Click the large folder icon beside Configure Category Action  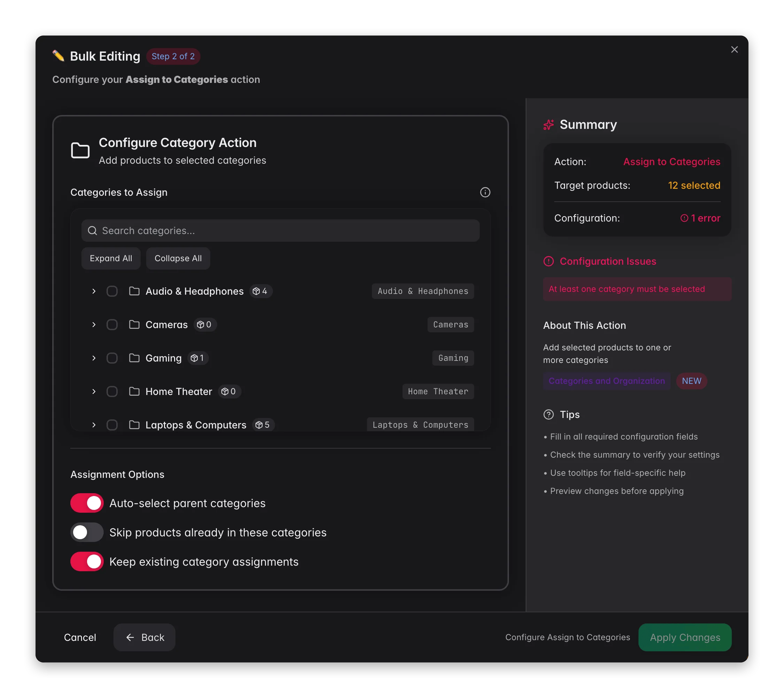pos(80,150)
